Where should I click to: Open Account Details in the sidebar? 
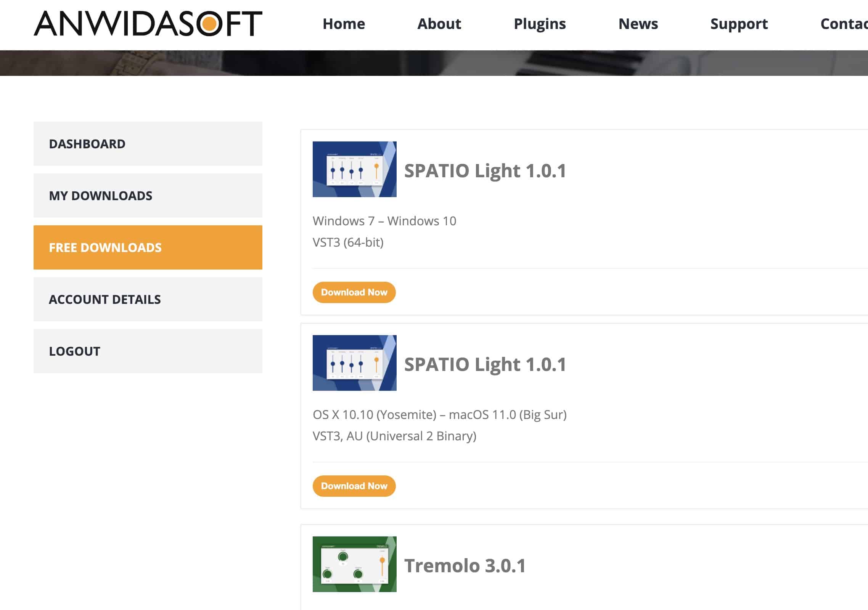(x=148, y=299)
